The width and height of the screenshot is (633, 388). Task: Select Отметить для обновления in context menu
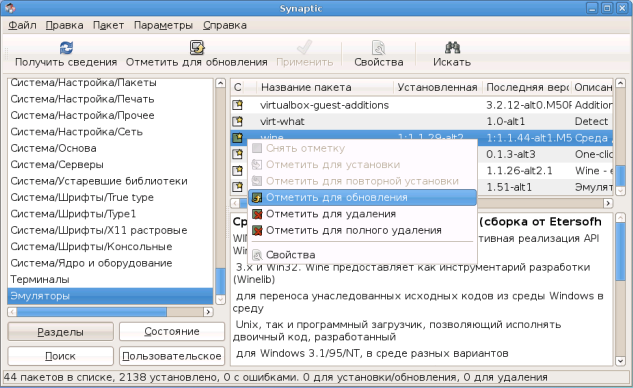(363, 197)
